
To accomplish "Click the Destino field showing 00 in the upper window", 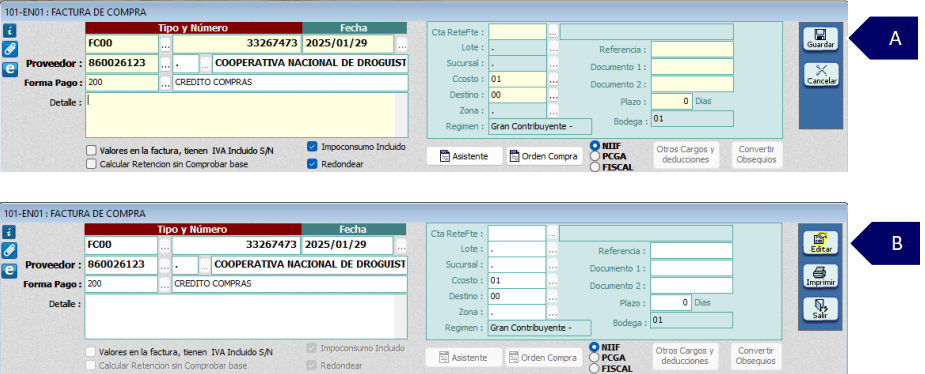I will point(517,94).
